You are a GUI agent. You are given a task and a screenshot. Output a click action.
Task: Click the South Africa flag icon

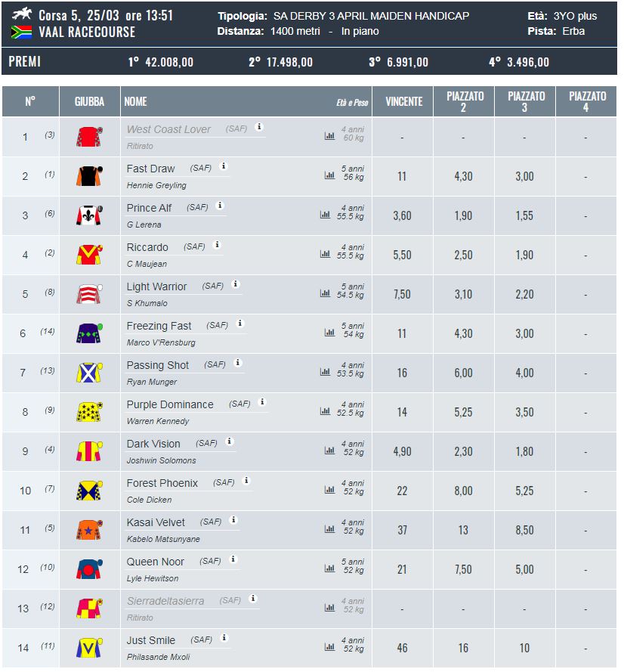tap(21, 33)
